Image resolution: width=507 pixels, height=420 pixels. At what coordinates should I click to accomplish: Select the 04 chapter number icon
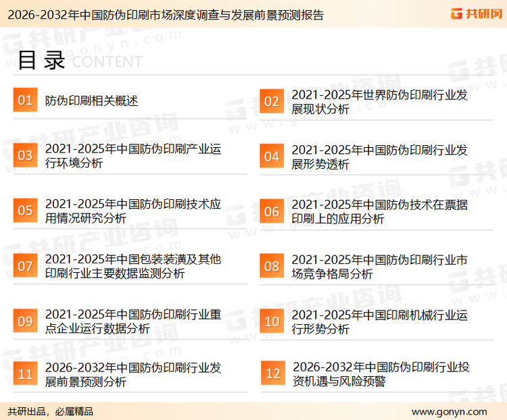[271, 156]
